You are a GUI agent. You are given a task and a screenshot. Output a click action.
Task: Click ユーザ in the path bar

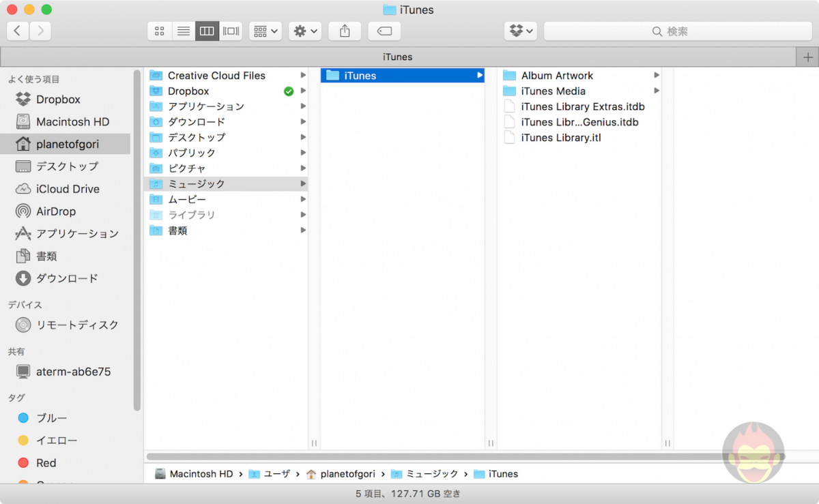point(275,473)
